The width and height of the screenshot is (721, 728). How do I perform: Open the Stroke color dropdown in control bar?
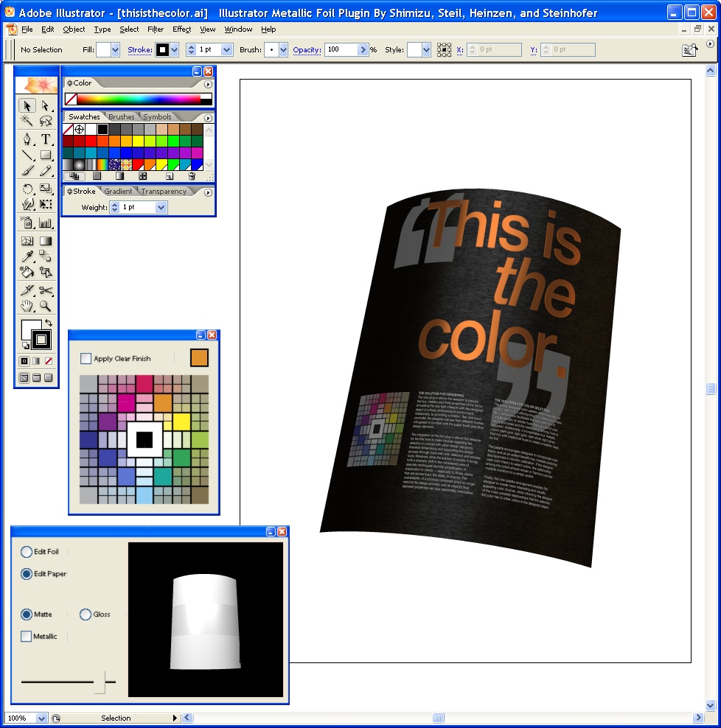[x=174, y=49]
